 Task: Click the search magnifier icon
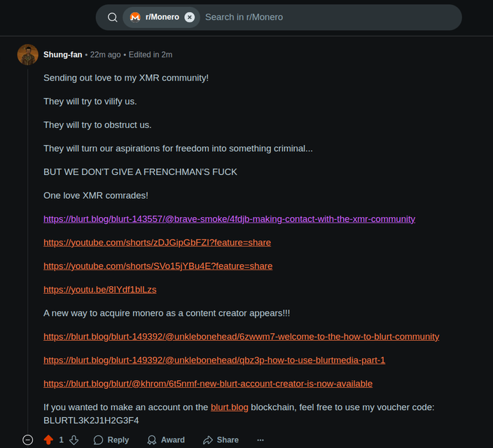click(112, 17)
